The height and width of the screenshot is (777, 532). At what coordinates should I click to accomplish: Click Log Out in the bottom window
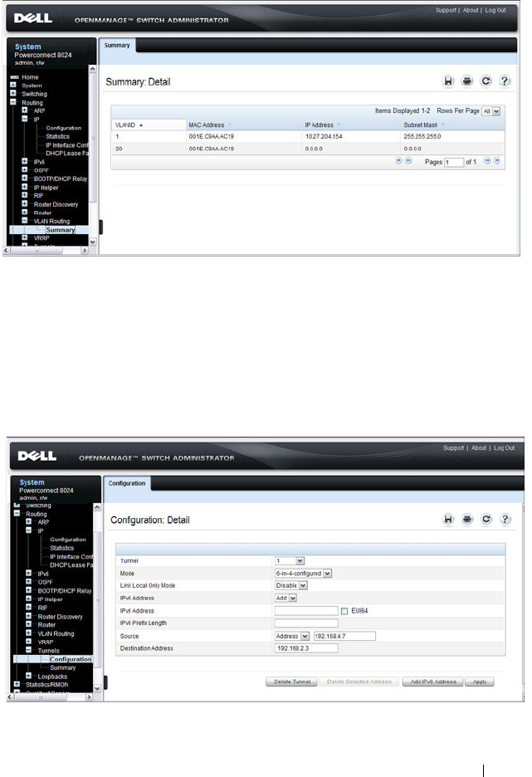coord(505,448)
